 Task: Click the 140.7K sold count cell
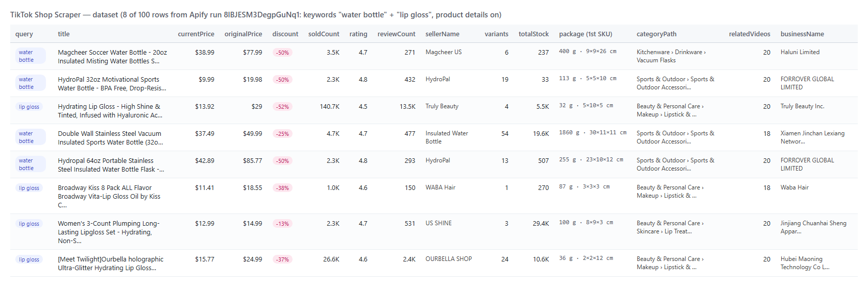point(330,107)
